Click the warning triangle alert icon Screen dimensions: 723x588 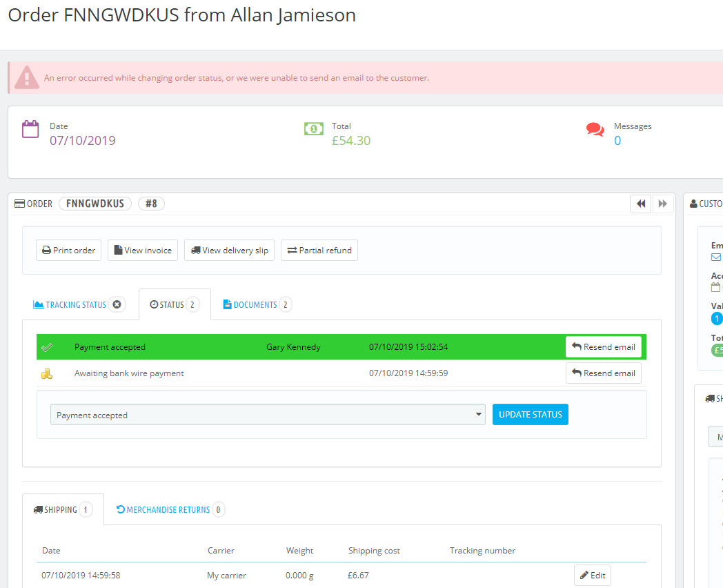tap(27, 77)
